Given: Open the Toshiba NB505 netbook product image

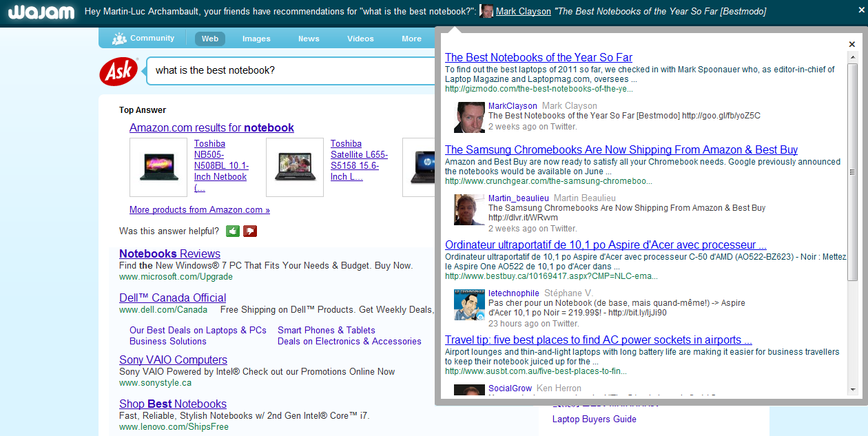Looking at the screenshot, I should tap(158, 167).
